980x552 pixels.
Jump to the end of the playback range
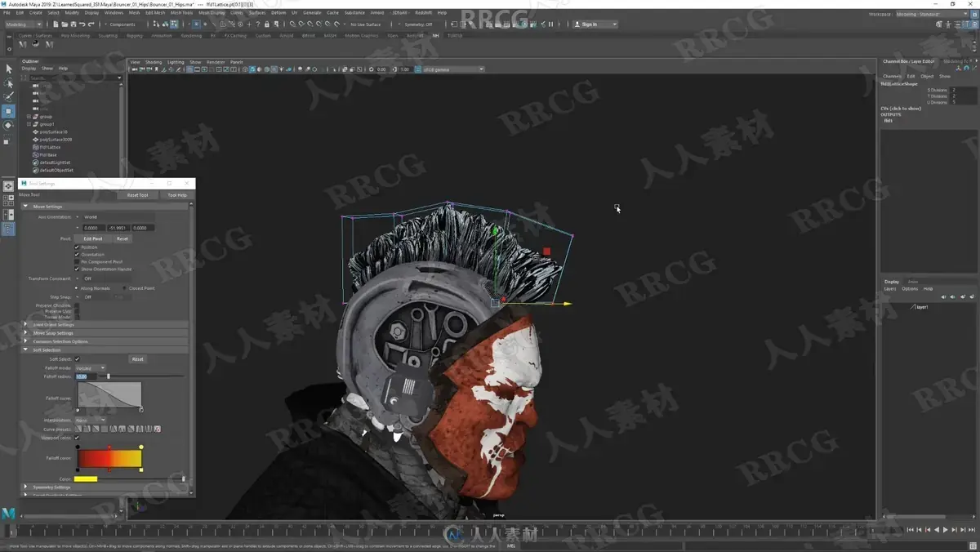[x=973, y=530]
